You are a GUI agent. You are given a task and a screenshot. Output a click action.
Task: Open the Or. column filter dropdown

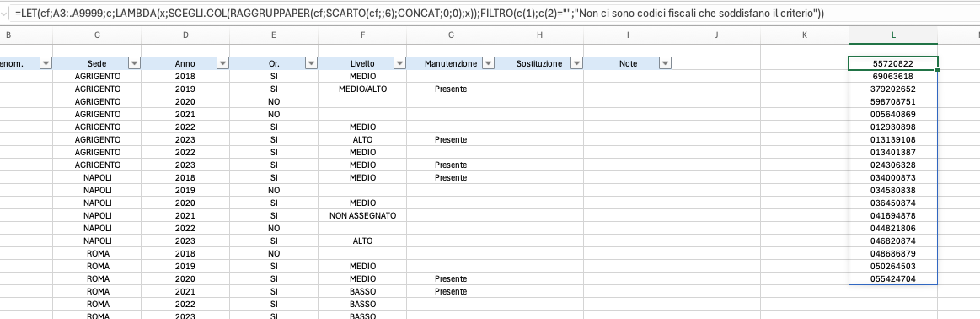tap(311, 63)
